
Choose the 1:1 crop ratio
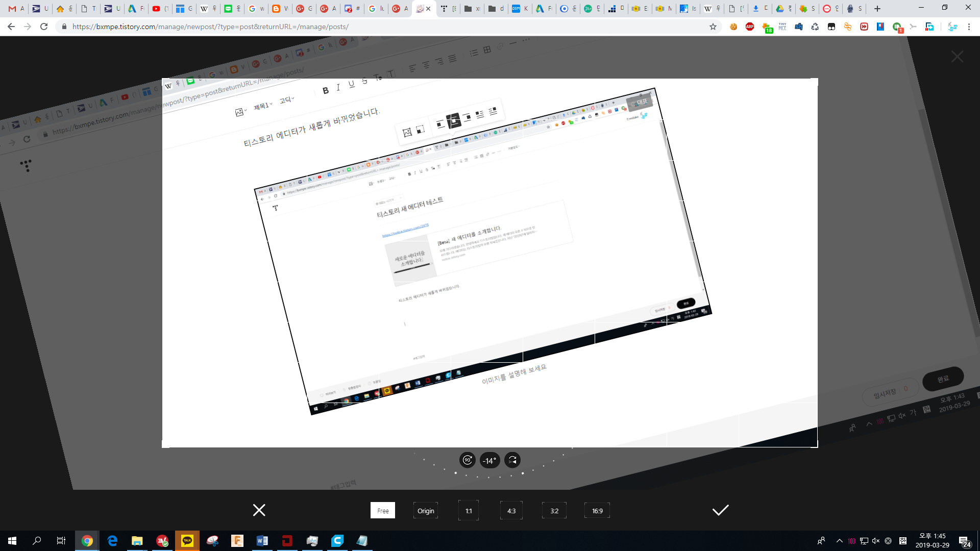(x=469, y=511)
